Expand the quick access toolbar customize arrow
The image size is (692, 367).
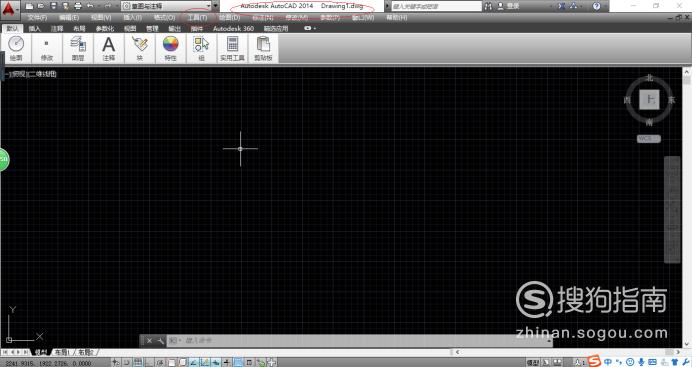coord(216,6)
